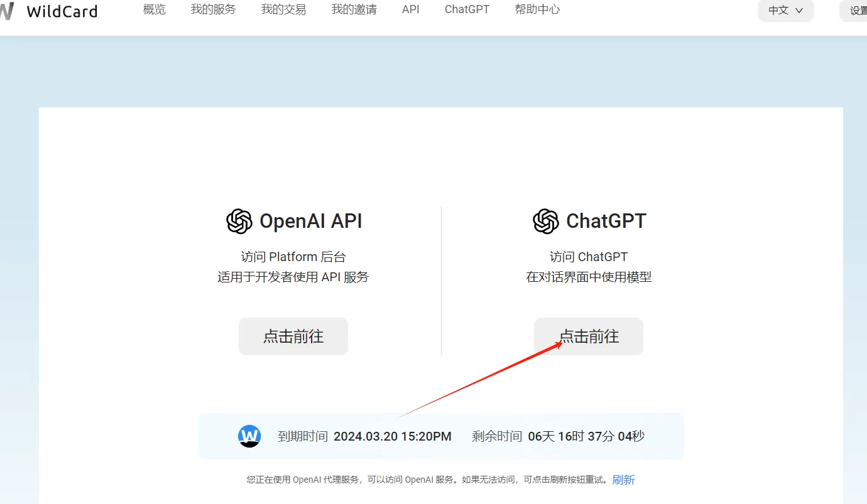Open the ChatGPT navigation item
This screenshot has width=867, height=504.
(467, 9)
